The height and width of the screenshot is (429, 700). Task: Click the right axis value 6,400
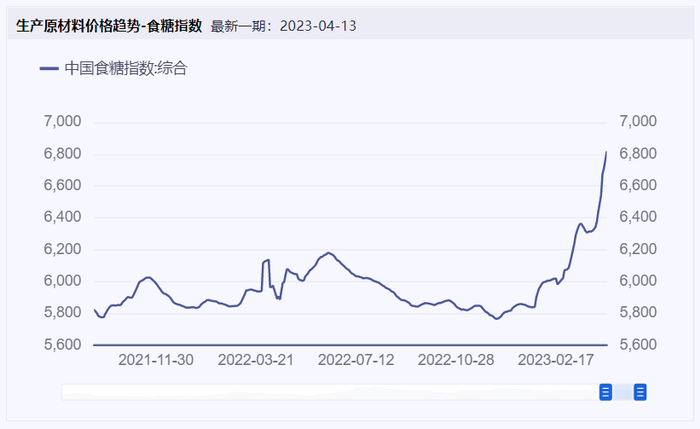(638, 217)
